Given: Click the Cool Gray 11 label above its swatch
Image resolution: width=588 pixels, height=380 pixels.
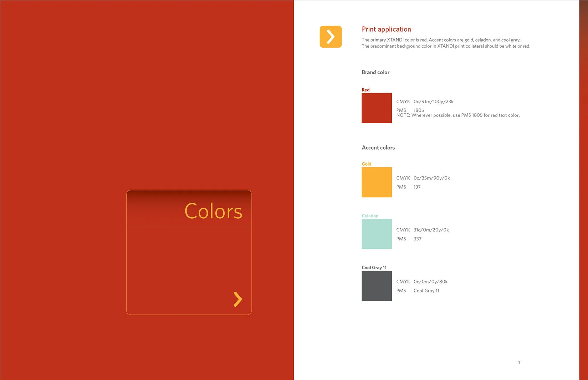Looking at the screenshot, I should click(x=374, y=267).
